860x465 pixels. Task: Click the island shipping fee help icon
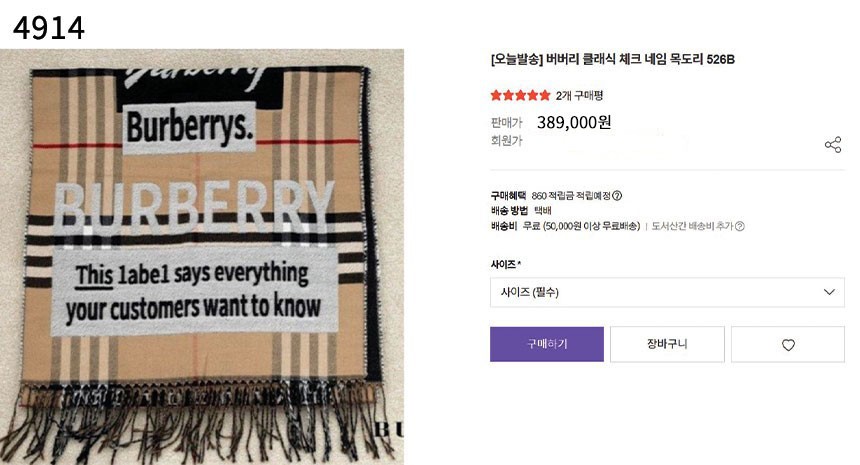[x=740, y=227]
